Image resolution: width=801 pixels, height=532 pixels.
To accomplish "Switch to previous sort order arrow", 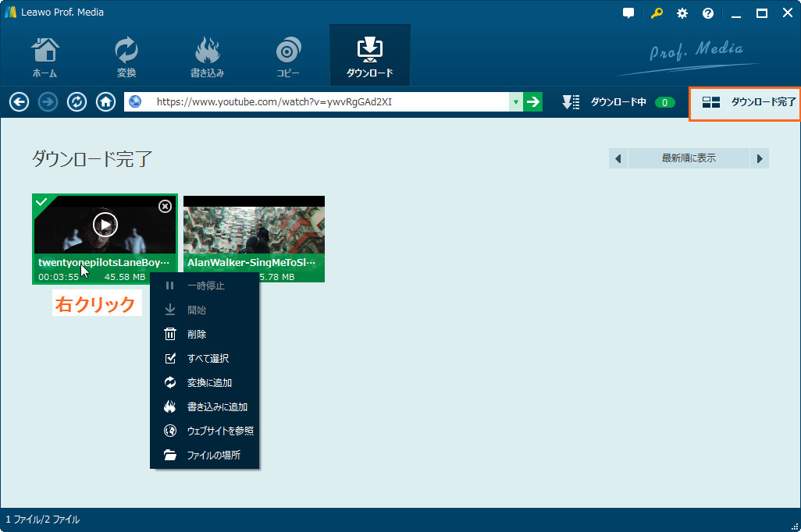I will point(618,159).
